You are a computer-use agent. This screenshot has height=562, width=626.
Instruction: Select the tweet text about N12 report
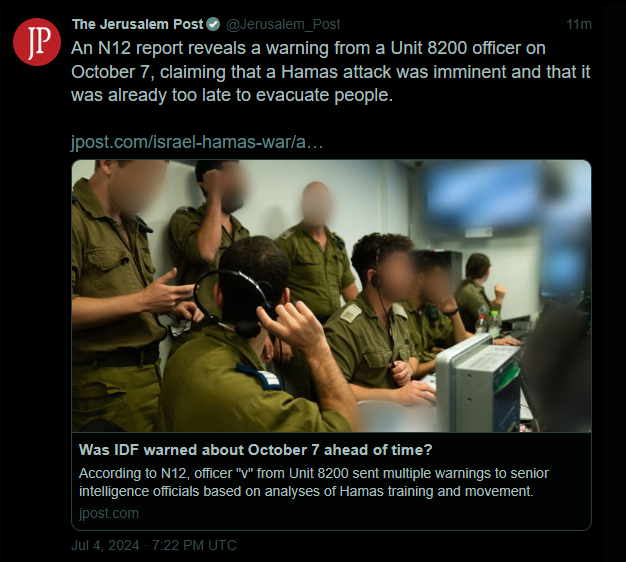coord(331,72)
